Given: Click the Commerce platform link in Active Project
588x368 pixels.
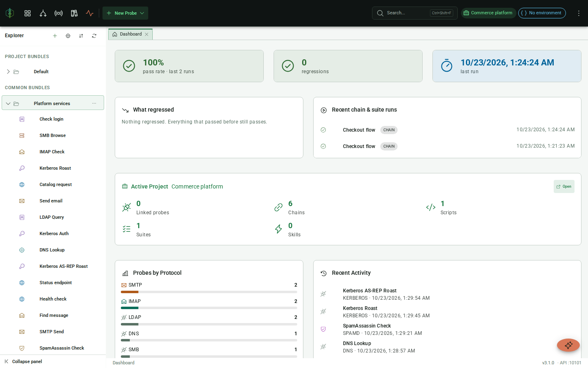Looking at the screenshot, I should click(197, 186).
